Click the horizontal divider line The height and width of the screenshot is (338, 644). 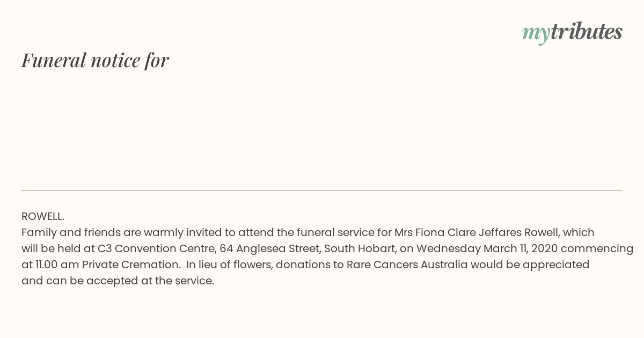[x=322, y=190]
